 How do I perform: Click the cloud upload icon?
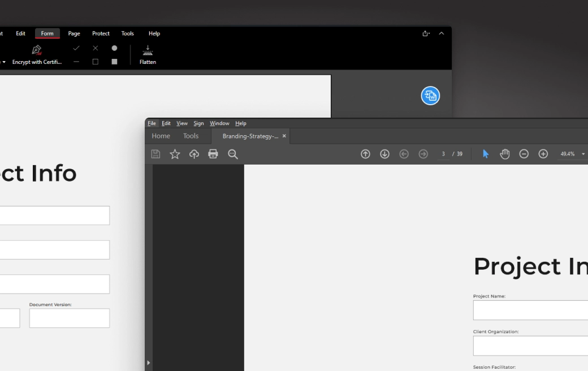point(194,154)
